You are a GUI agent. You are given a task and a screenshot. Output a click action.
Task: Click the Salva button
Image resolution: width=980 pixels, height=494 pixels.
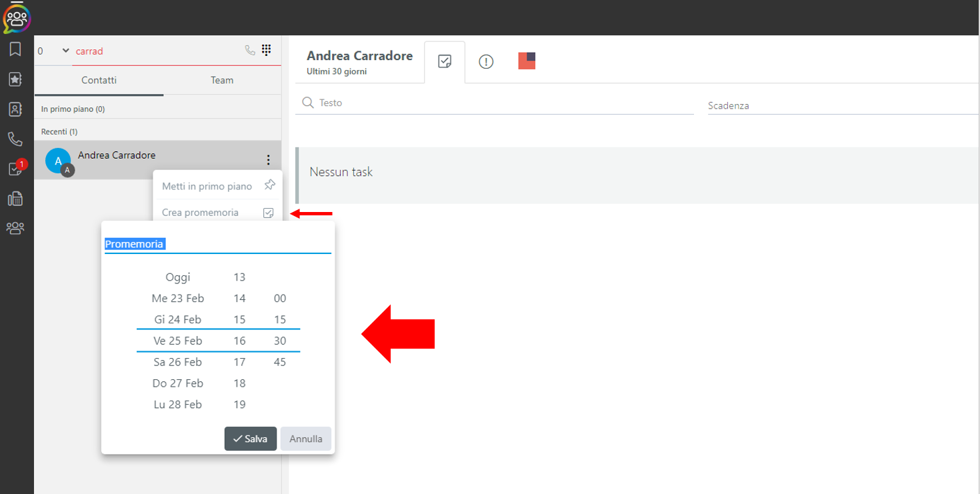point(251,439)
